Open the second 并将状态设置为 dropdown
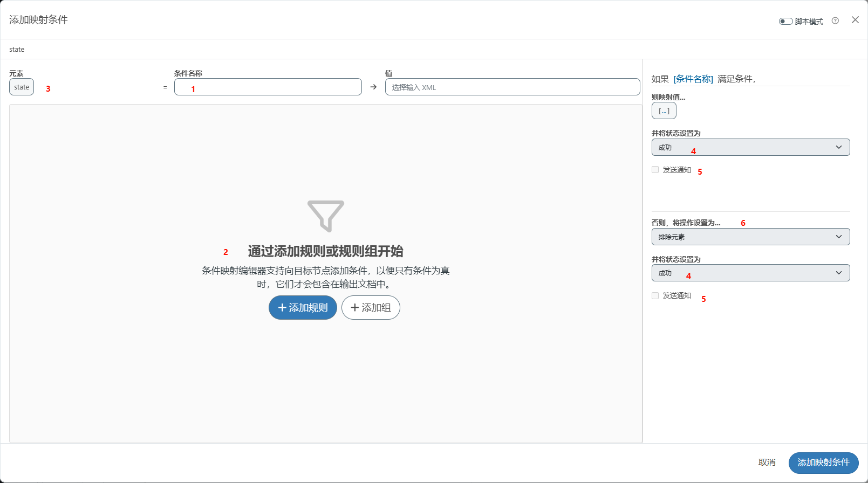Image resolution: width=868 pixels, height=483 pixels. click(750, 273)
